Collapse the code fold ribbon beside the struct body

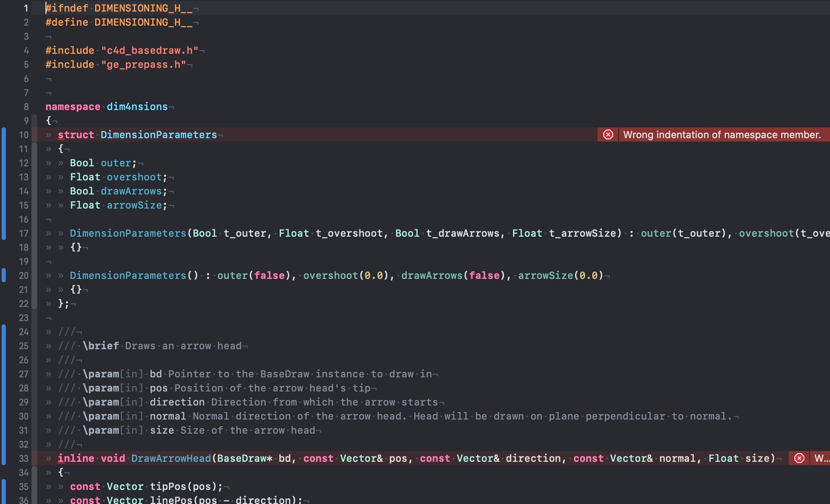[x=35, y=226]
